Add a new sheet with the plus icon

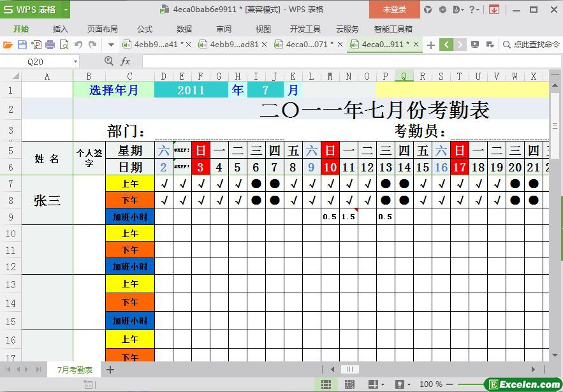110,370
